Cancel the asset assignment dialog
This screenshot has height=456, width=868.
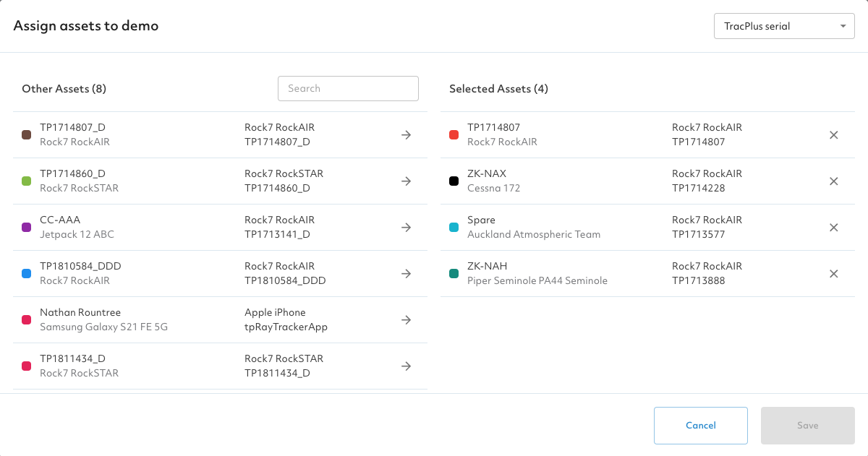pos(701,426)
